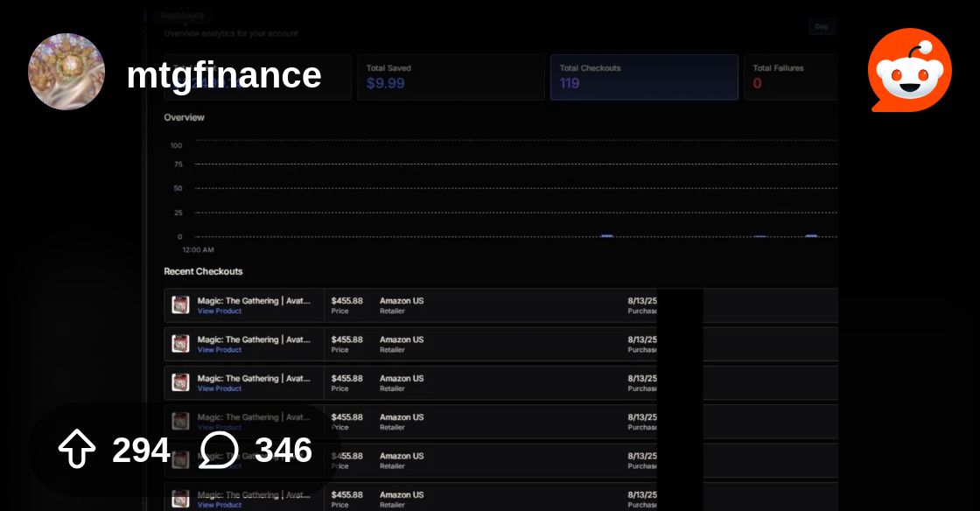Upvote the post with the arrow icon
Viewport: 980px width, 511px height.
click(x=76, y=449)
